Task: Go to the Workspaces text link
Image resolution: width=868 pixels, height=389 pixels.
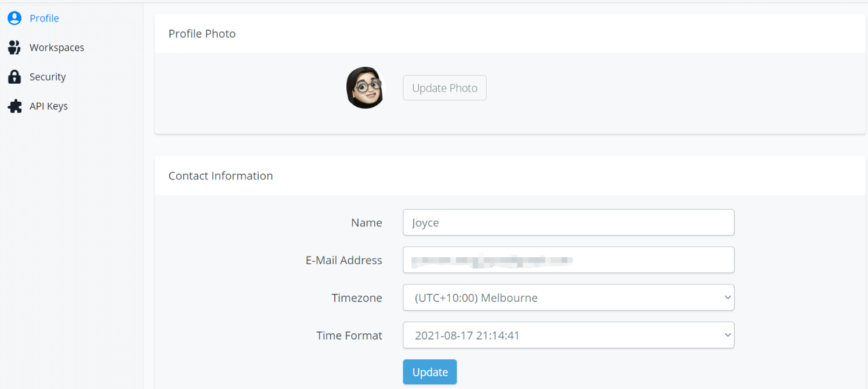Action: tap(57, 48)
